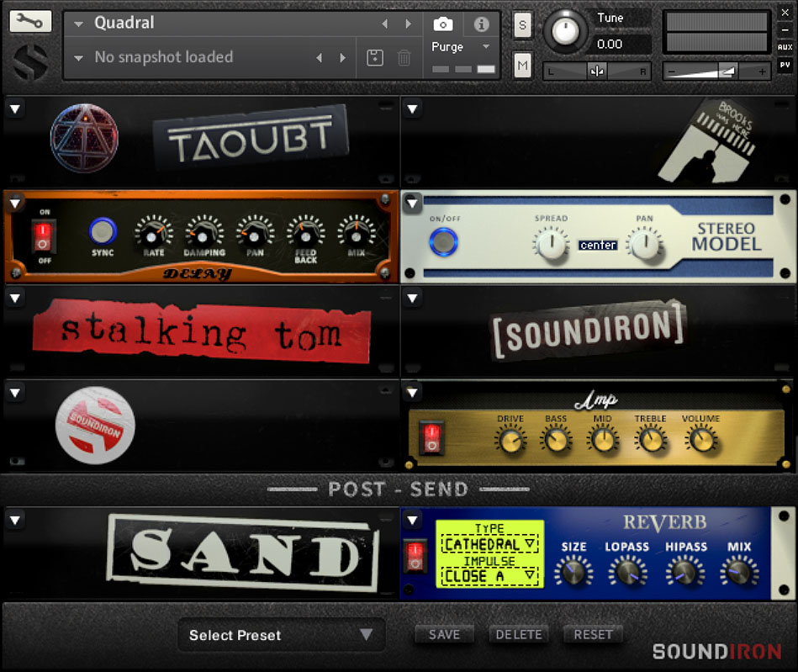Viewport: 798px width, 672px height.
Task: Select the next snapshot arrow
Action: pyautogui.click(x=342, y=58)
